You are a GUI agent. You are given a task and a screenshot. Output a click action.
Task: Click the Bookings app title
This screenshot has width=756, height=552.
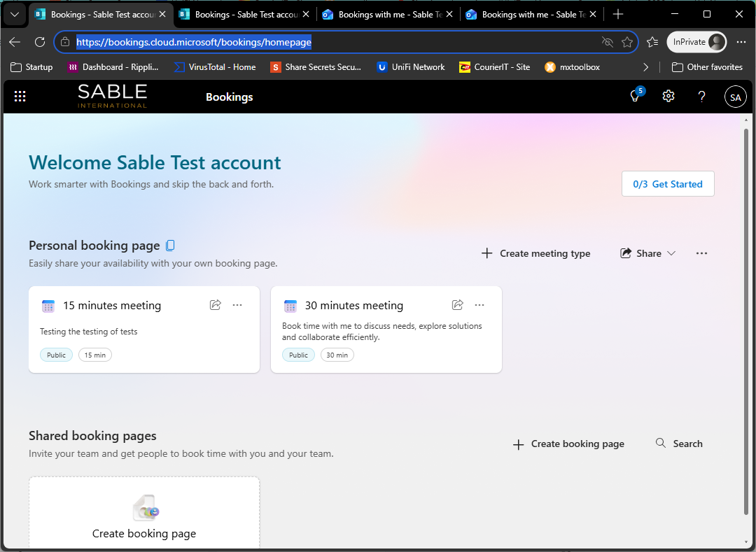pos(230,97)
